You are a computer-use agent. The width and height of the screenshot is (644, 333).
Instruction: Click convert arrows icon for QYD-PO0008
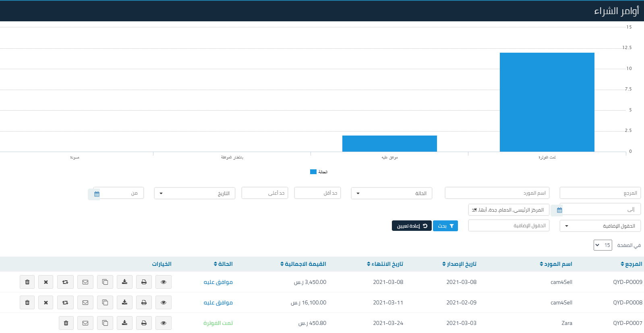point(65,302)
